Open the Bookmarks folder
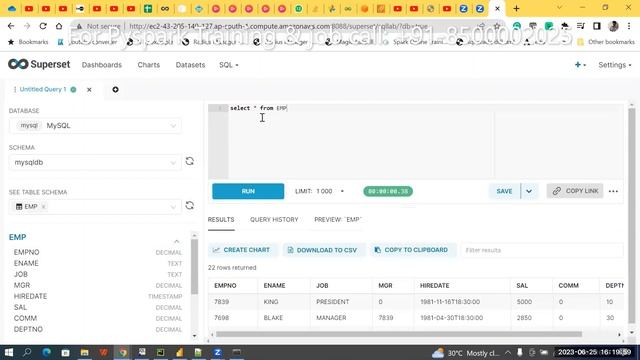 coord(28,42)
